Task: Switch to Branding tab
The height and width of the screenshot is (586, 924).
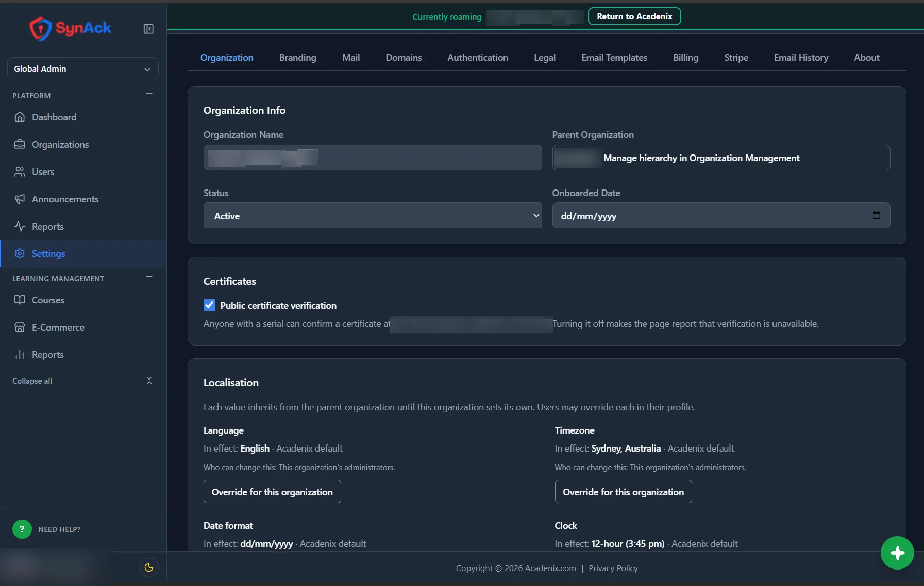Action: pyautogui.click(x=298, y=58)
